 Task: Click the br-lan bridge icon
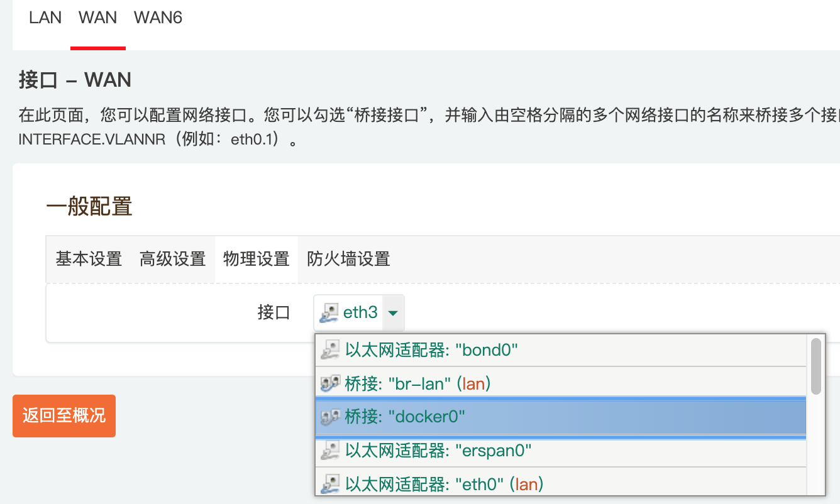(330, 383)
